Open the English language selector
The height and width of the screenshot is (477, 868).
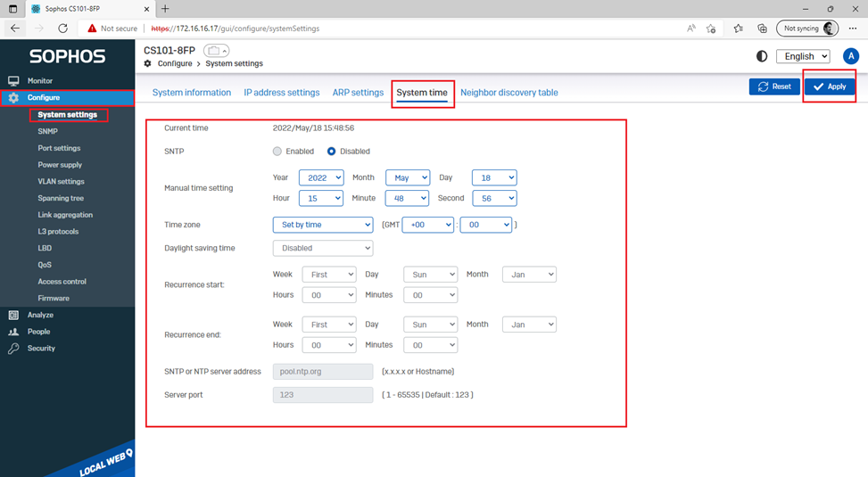tap(803, 56)
